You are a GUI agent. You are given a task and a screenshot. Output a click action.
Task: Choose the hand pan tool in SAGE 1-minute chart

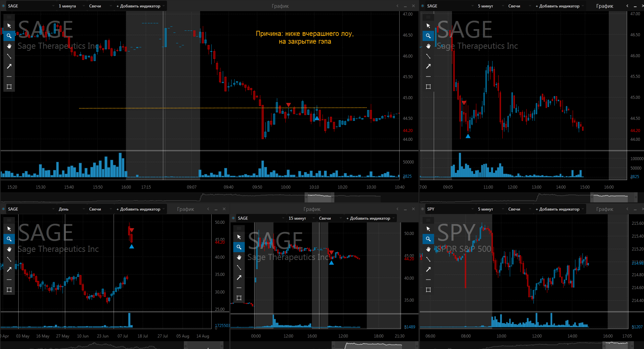(9, 46)
